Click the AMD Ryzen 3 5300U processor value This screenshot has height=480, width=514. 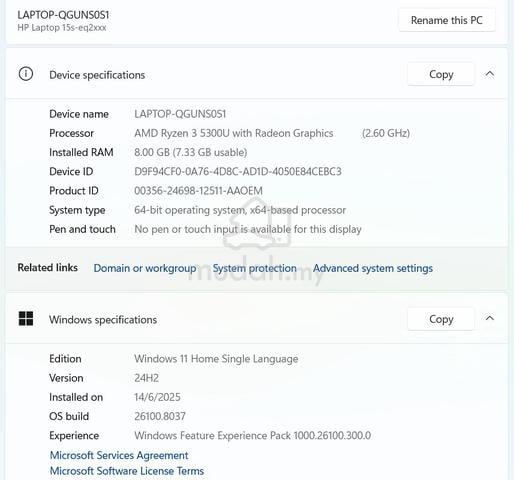234,133
